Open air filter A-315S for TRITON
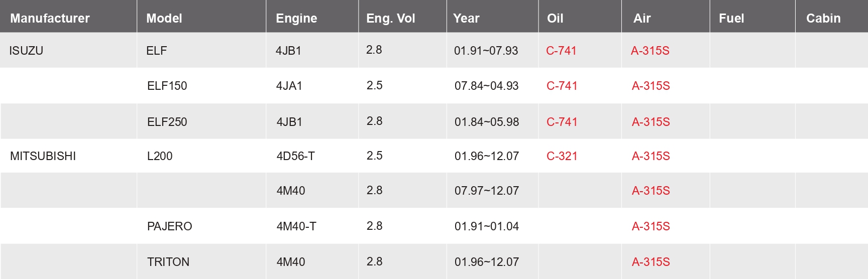Viewport: 868px width, 279px height. point(650,262)
